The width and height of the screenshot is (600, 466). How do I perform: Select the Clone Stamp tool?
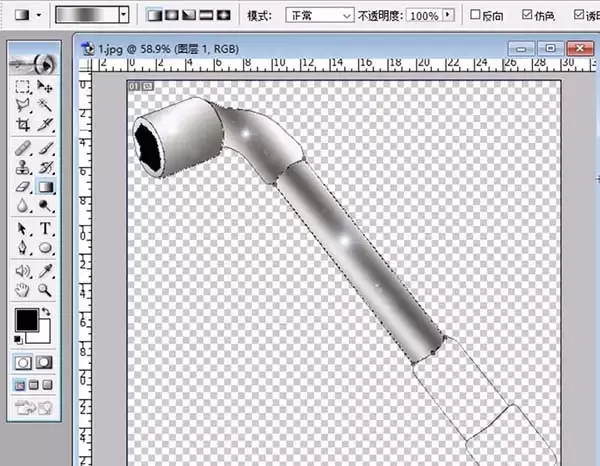[23, 167]
